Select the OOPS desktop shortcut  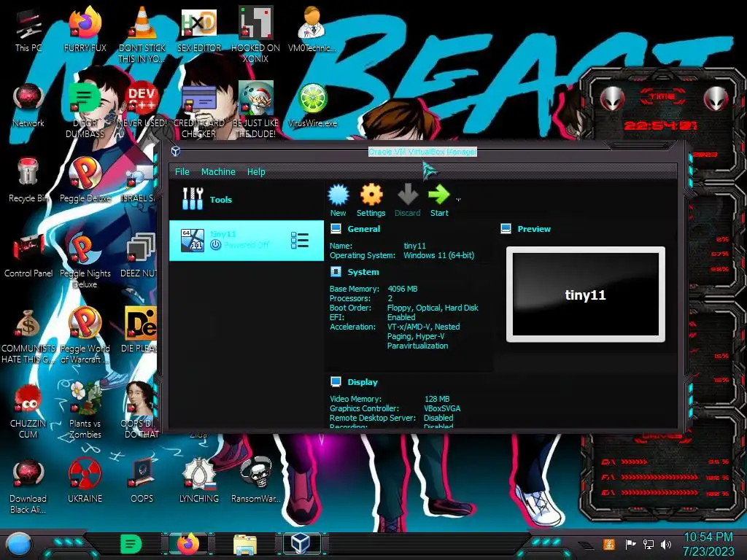tap(142, 481)
